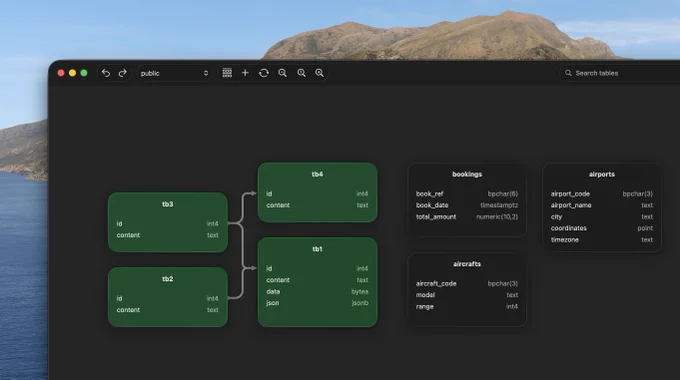
Task: Click the int4 type in aircrafts
Action: tap(512, 306)
